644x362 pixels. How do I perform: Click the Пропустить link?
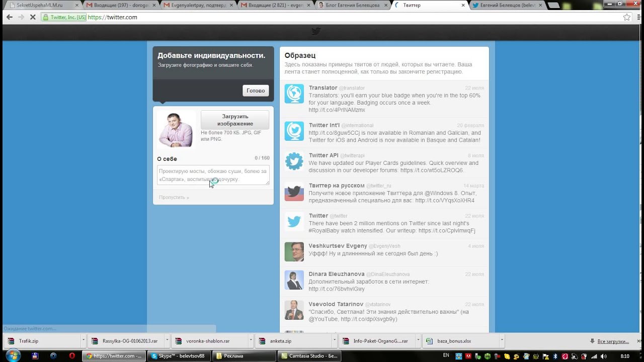pyautogui.click(x=174, y=197)
